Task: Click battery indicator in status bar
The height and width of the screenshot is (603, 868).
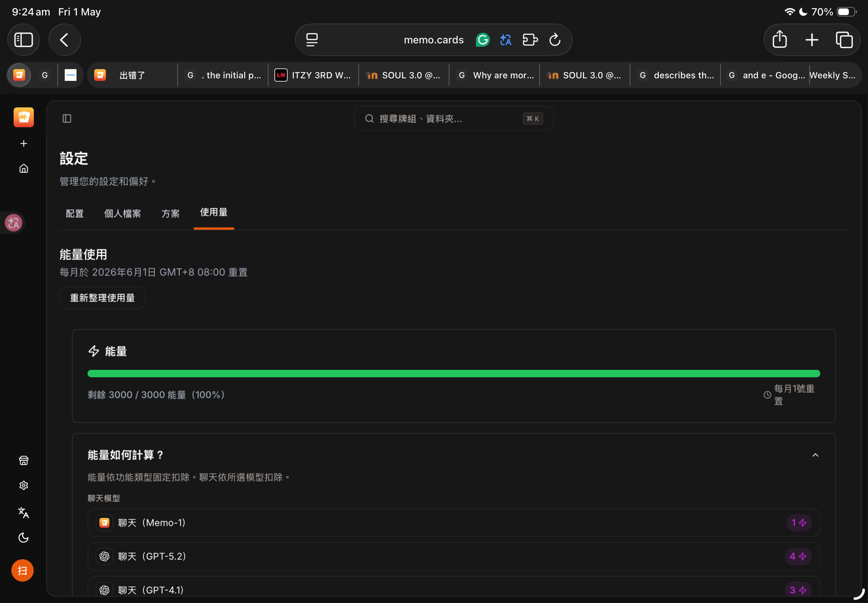Action: tap(846, 12)
